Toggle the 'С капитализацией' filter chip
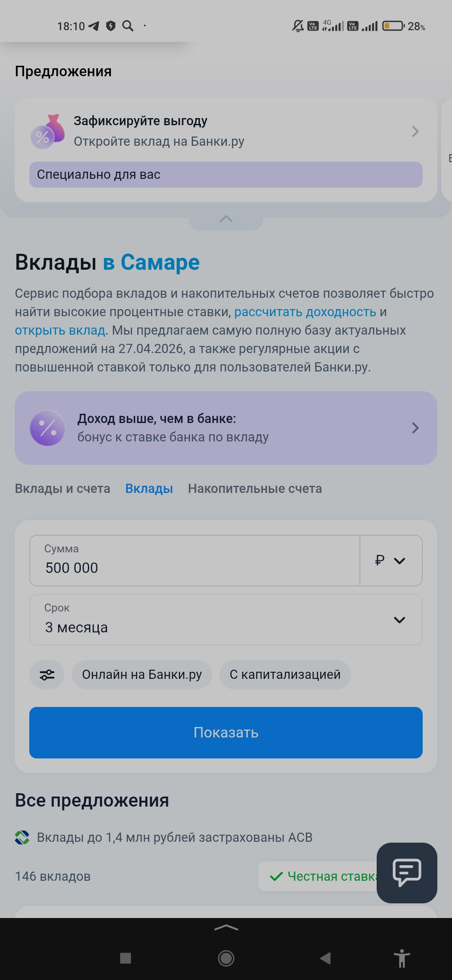Screen dimensions: 452x980 point(285,675)
